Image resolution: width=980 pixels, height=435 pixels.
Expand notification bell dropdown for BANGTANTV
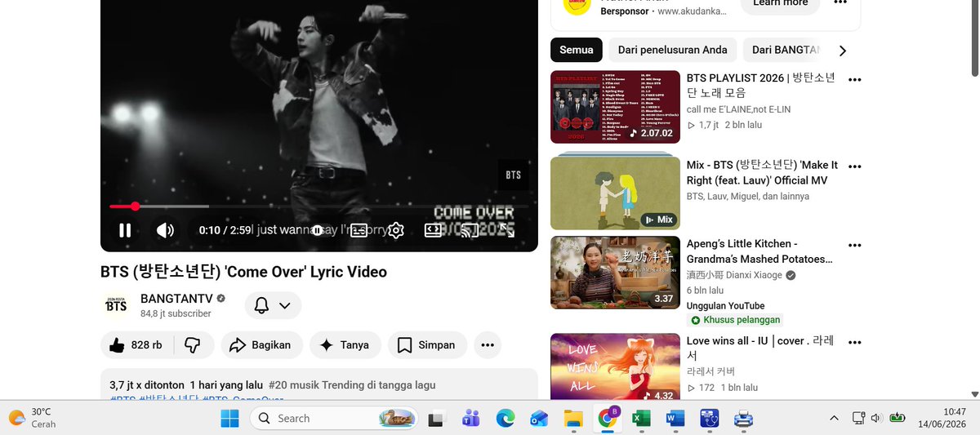[x=273, y=305]
